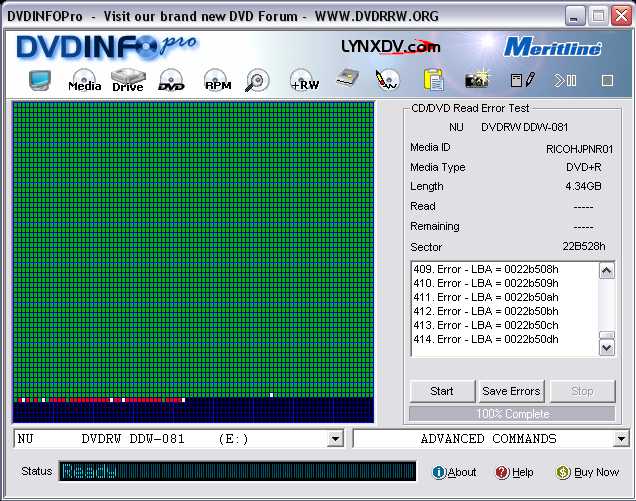Click Save Errors button
Viewport: 636px width, 501px height.
pyautogui.click(x=511, y=391)
